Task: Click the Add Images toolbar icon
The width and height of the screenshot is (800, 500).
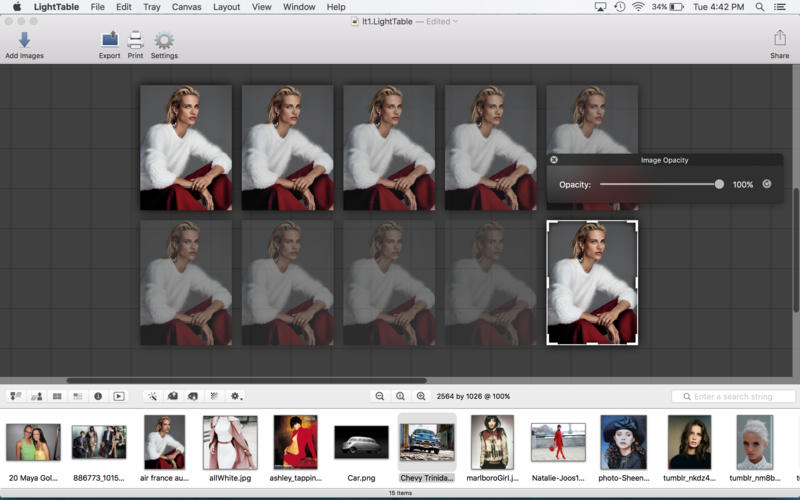Action: [24, 40]
